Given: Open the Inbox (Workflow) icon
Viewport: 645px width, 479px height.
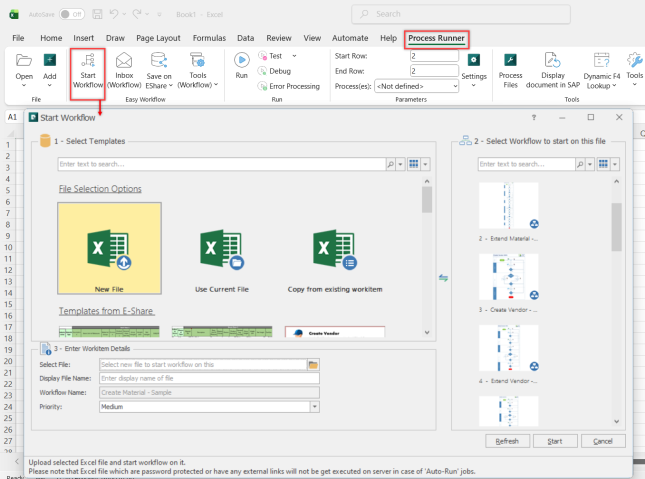Looking at the screenshot, I should click(124, 61).
